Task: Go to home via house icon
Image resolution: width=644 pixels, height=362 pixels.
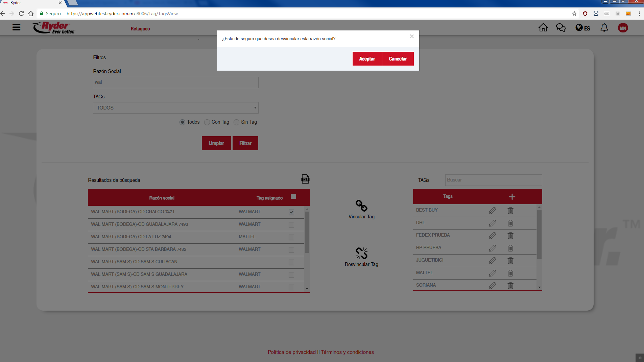Action: (x=543, y=28)
